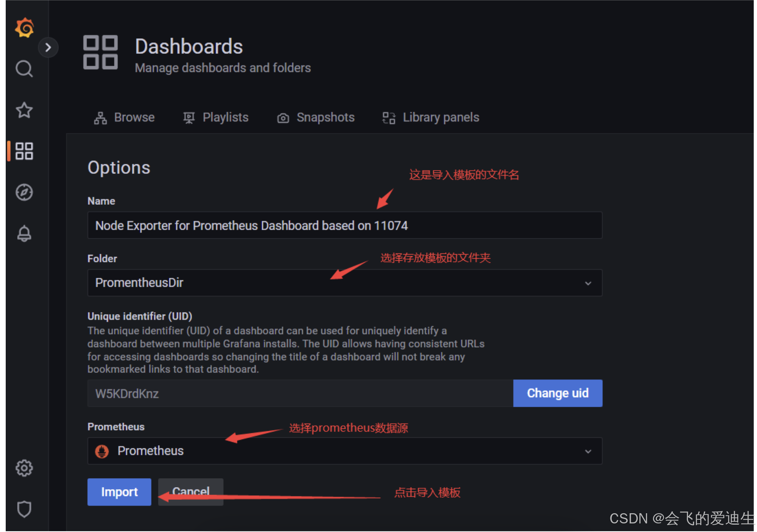Open the Dashboards grid icon in sidebar
Viewport: 757px width, 532px height.
click(x=24, y=151)
